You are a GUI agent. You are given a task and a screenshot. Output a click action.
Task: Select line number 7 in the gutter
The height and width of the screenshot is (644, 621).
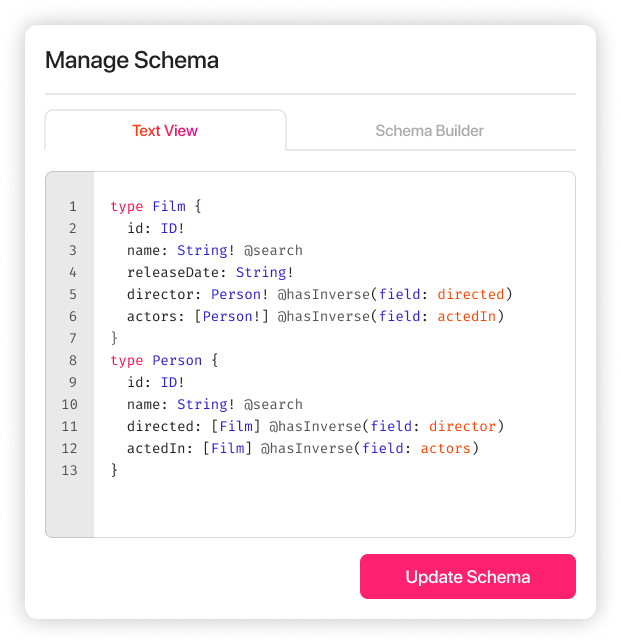[x=73, y=338]
